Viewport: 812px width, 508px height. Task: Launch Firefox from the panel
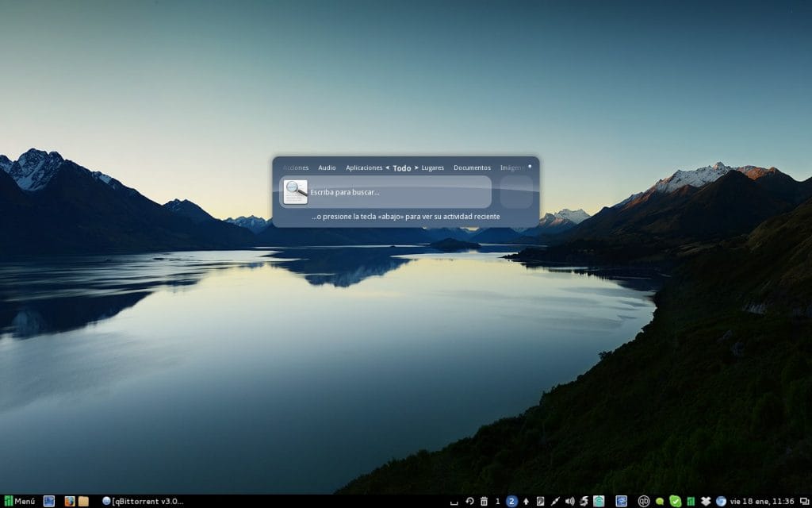point(70,502)
